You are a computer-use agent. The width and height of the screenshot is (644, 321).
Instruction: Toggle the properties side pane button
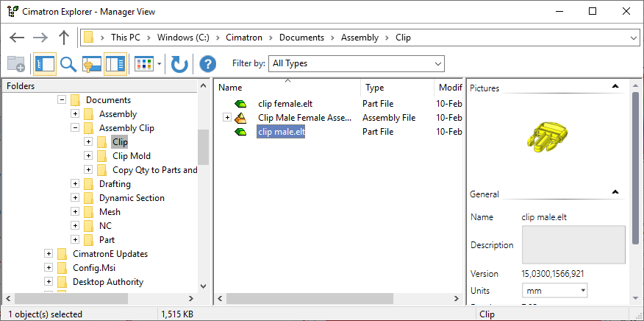(115, 64)
